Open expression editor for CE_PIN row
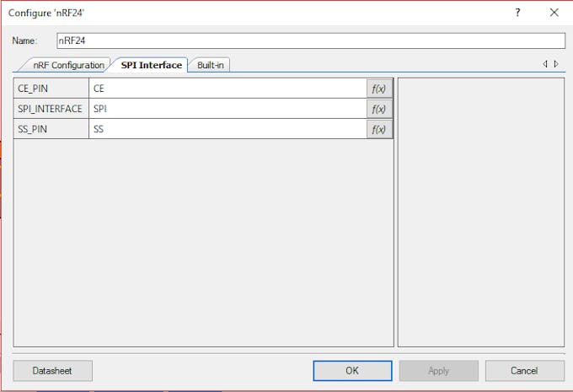 tap(379, 89)
